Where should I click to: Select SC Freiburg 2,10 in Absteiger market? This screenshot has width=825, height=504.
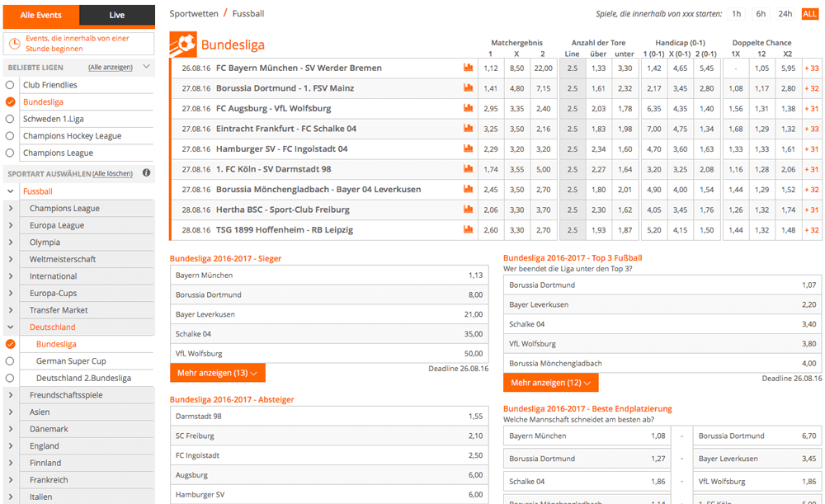pyautogui.click(x=329, y=436)
